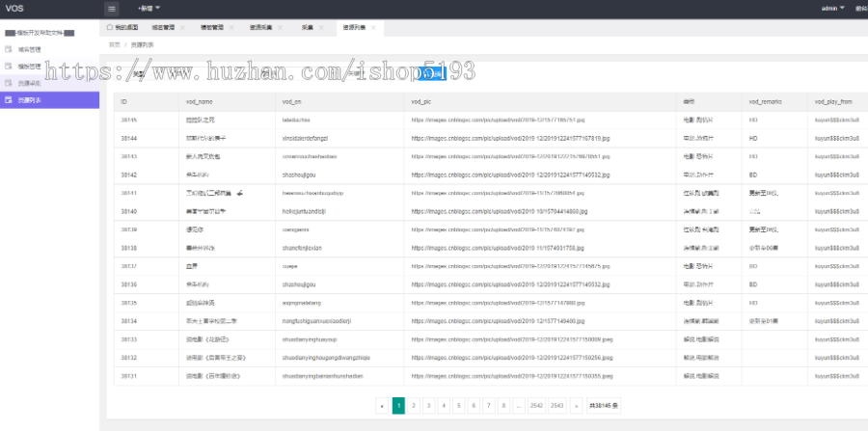Go to previous page with « button

[x=382, y=406]
